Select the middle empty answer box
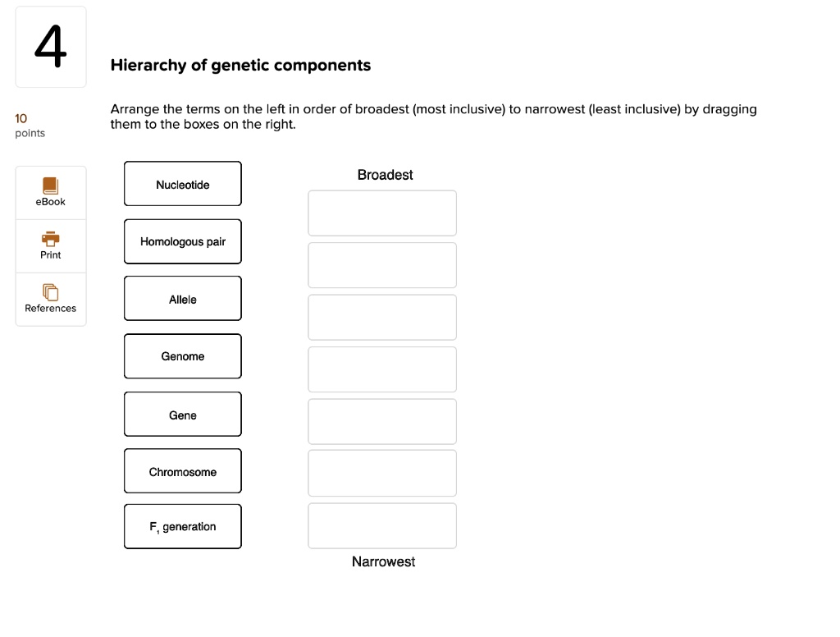The image size is (840, 637). [382, 369]
